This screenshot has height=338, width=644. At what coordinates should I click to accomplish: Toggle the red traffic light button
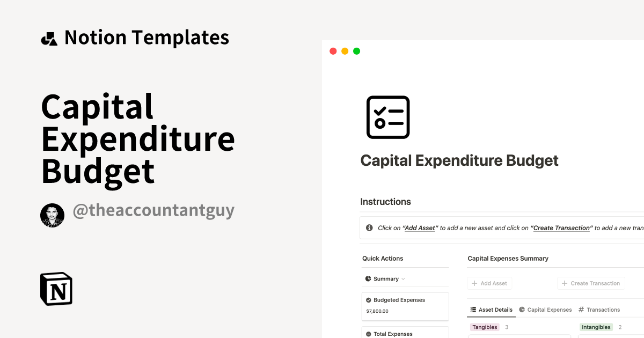click(333, 50)
